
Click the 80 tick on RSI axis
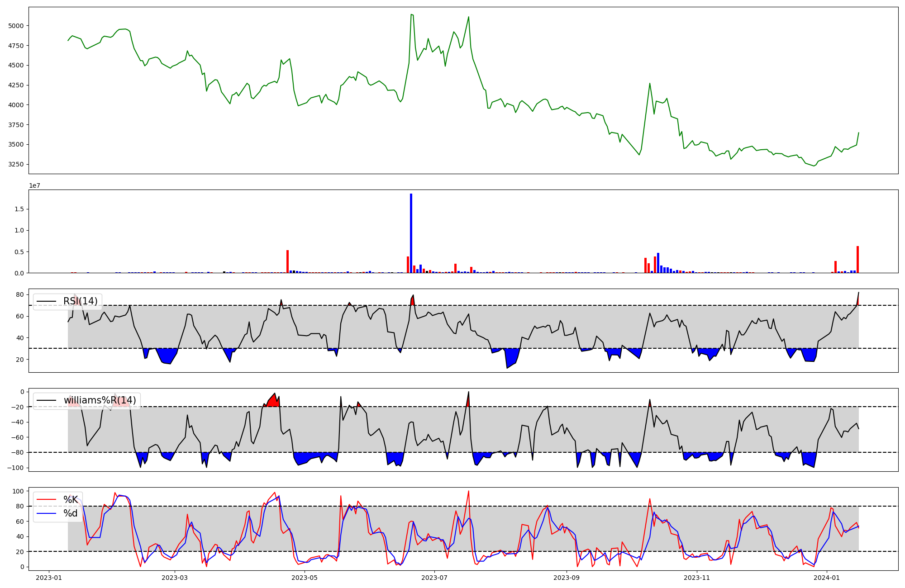20,294
